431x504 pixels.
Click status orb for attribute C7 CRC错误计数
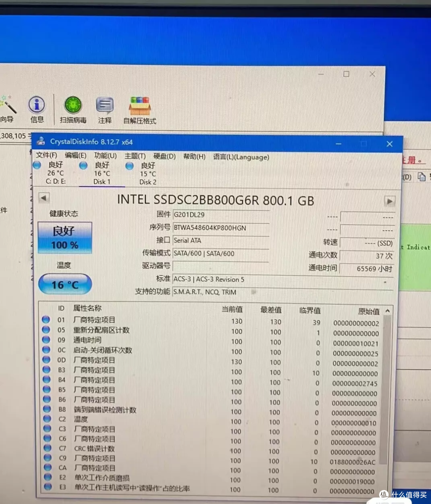[47, 448]
